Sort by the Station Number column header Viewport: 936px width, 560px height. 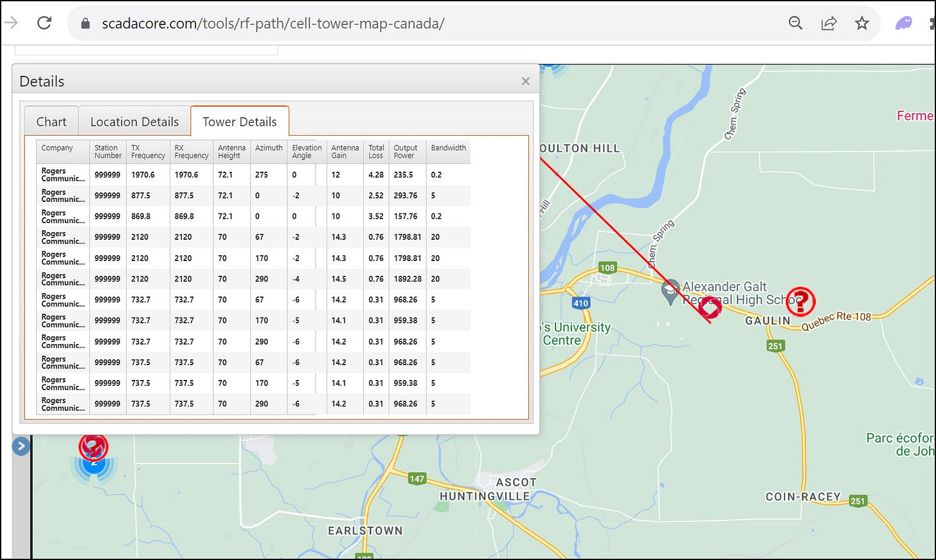pyautogui.click(x=108, y=152)
